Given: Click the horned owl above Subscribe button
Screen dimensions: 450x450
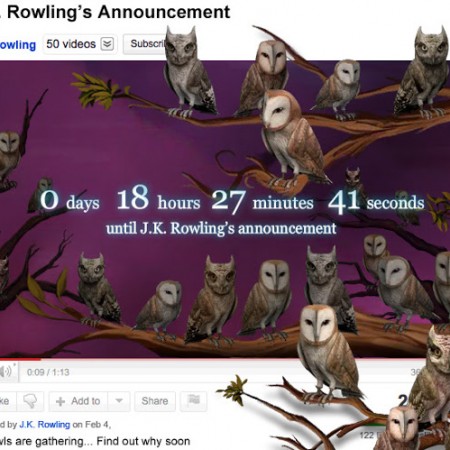Looking at the screenshot, I should click(190, 72).
